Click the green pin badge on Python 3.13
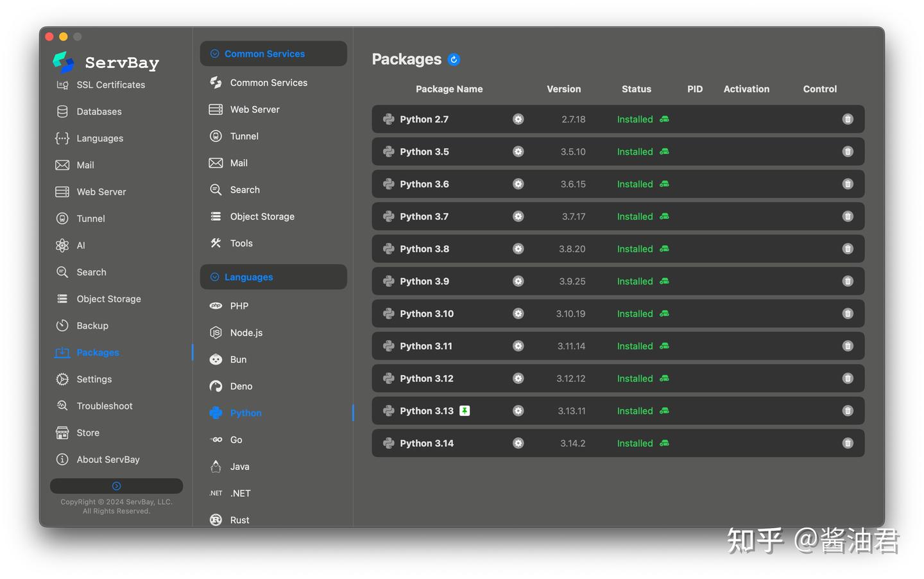924x579 pixels. [x=465, y=411]
